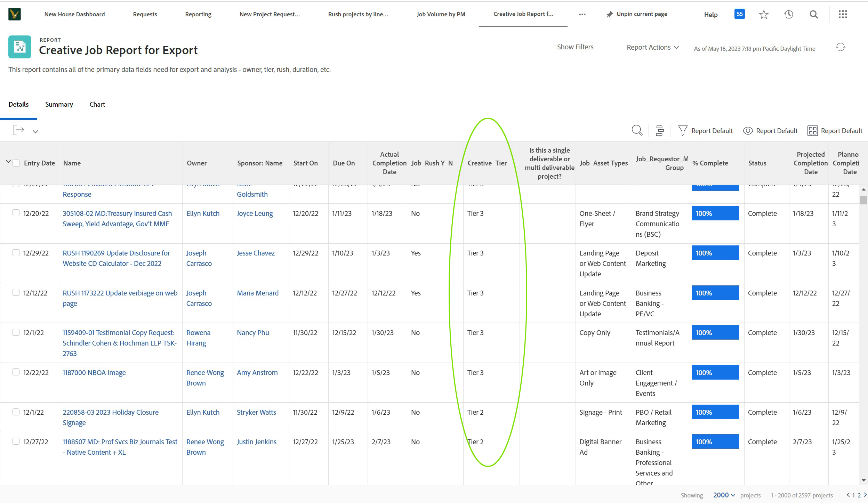This screenshot has width=868, height=503.
Task: Open the 2000 projects per page dropdown
Action: click(724, 495)
